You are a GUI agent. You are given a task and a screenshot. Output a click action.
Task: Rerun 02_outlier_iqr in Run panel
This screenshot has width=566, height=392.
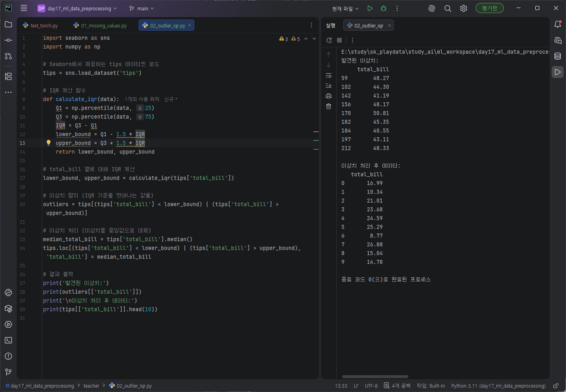coord(329,40)
